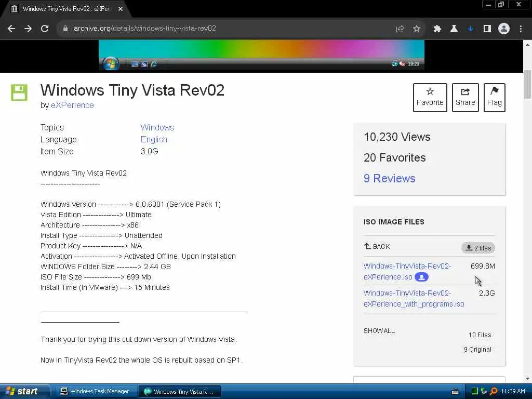Click the page vertical scrollbar thumb
This screenshot has width=532, height=399.
point(527,84)
